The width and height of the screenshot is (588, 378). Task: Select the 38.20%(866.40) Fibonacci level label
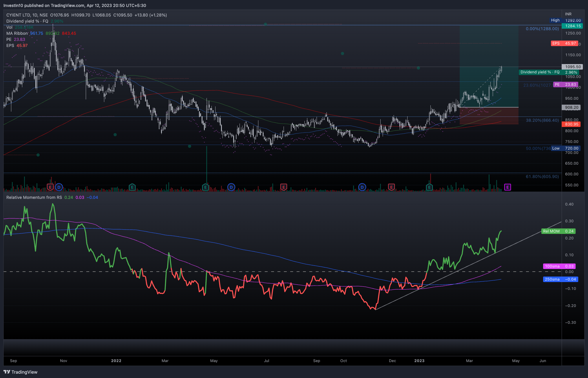[x=542, y=120]
